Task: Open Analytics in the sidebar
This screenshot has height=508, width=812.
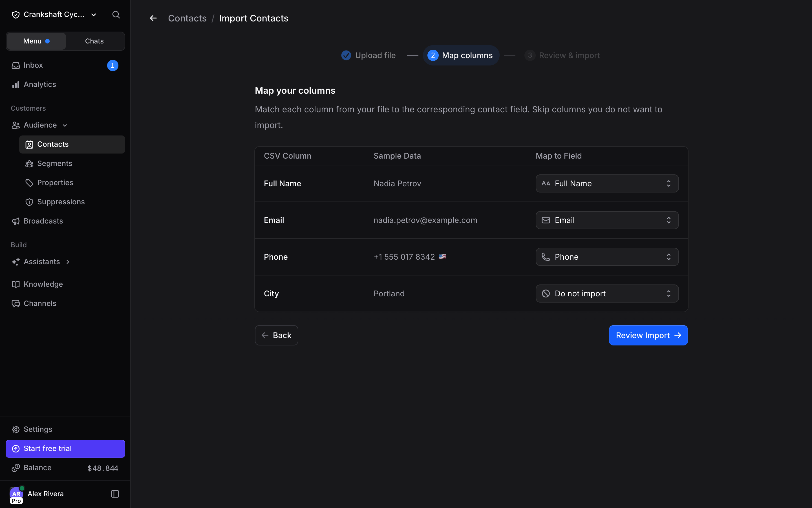Action: point(65,84)
